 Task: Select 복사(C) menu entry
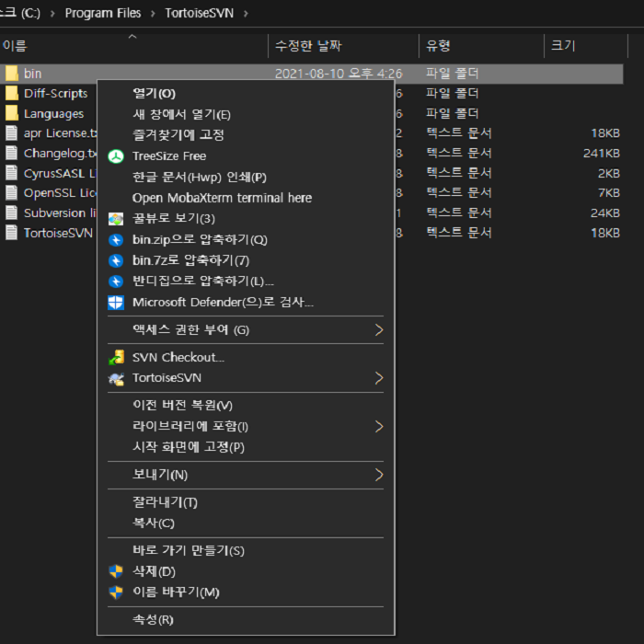(246, 523)
